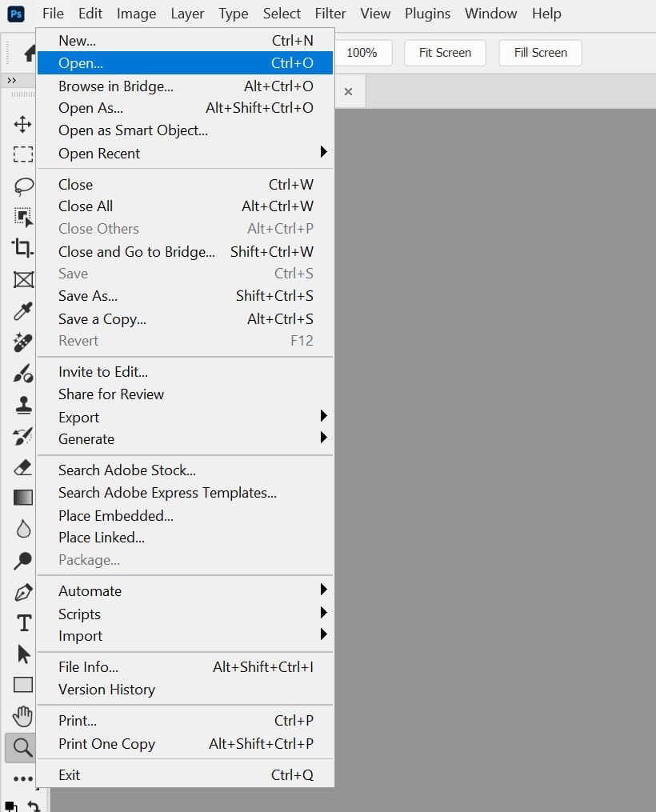Click the Fill Screen button

click(x=540, y=53)
